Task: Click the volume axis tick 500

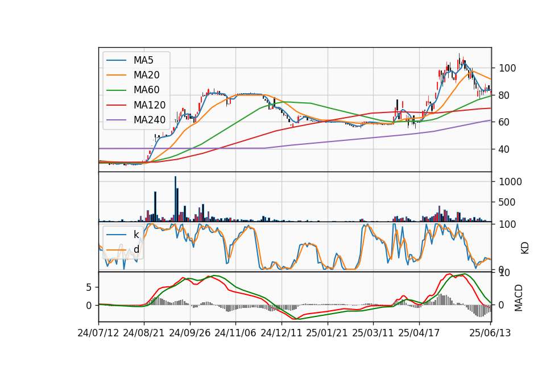Action: [x=507, y=202]
